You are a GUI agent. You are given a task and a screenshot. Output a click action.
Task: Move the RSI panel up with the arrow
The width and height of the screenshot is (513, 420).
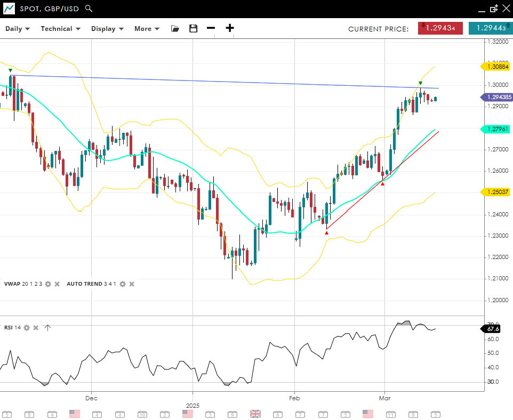tap(47, 328)
